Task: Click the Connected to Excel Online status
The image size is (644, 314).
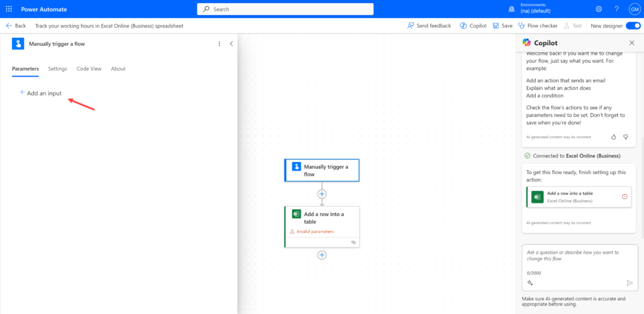Action: pos(572,156)
